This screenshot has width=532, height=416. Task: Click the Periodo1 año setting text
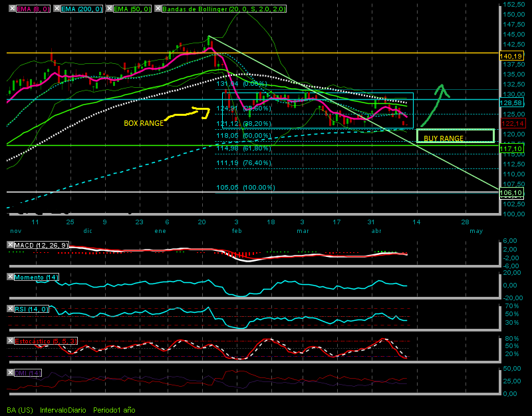tap(114, 410)
